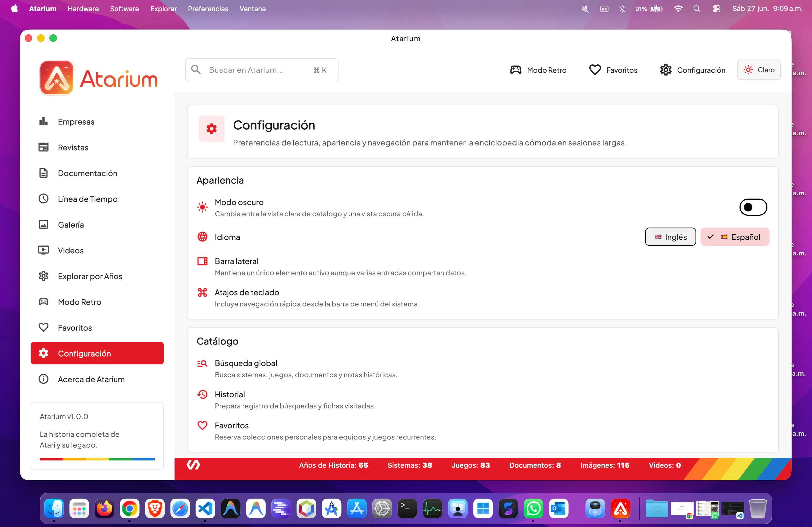Open Línea de Tiempo clock icon

pyautogui.click(x=43, y=199)
